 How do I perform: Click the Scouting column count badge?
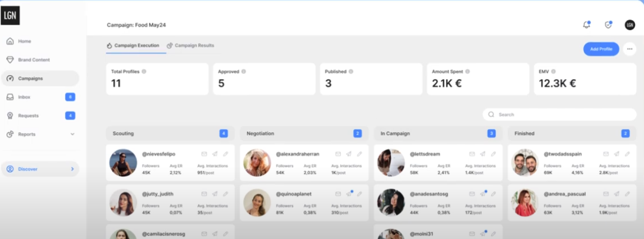(223, 134)
